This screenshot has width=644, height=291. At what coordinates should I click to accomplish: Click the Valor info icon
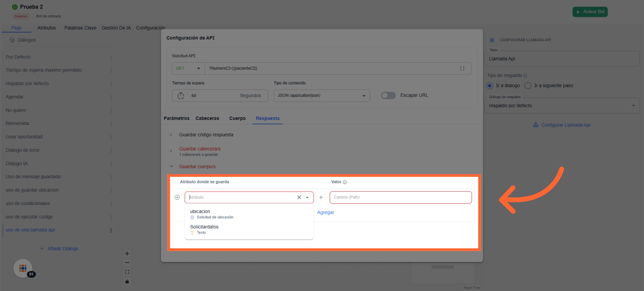(345, 182)
